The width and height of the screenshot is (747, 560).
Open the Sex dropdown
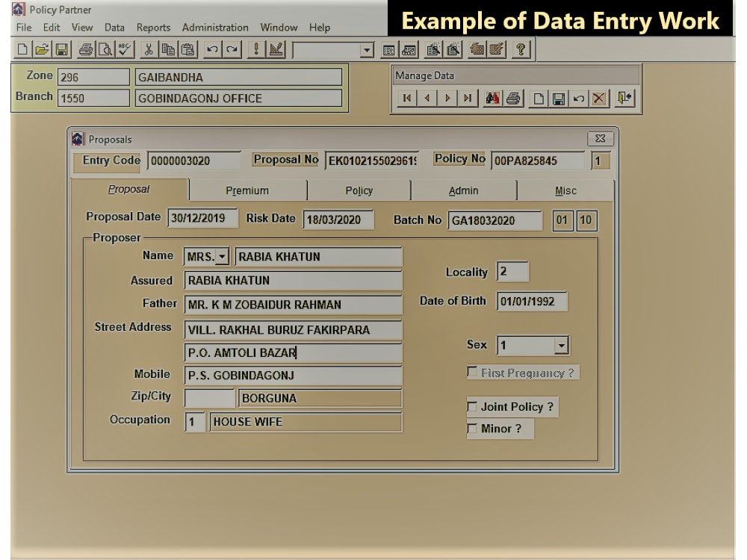coord(562,345)
